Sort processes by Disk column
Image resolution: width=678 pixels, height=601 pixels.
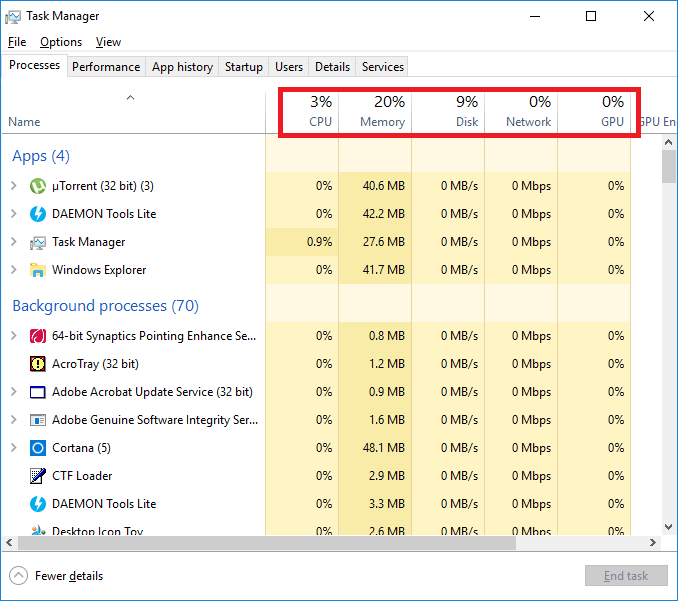point(448,112)
